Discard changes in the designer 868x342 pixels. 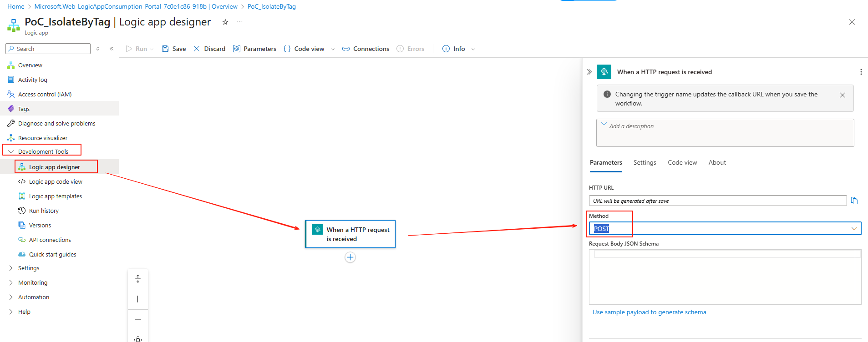[209, 49]
